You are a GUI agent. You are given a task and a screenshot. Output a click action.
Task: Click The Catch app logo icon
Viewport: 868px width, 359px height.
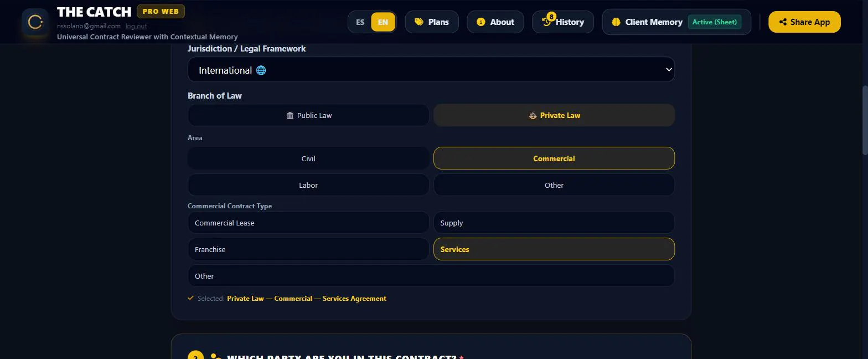click(35, 22)
